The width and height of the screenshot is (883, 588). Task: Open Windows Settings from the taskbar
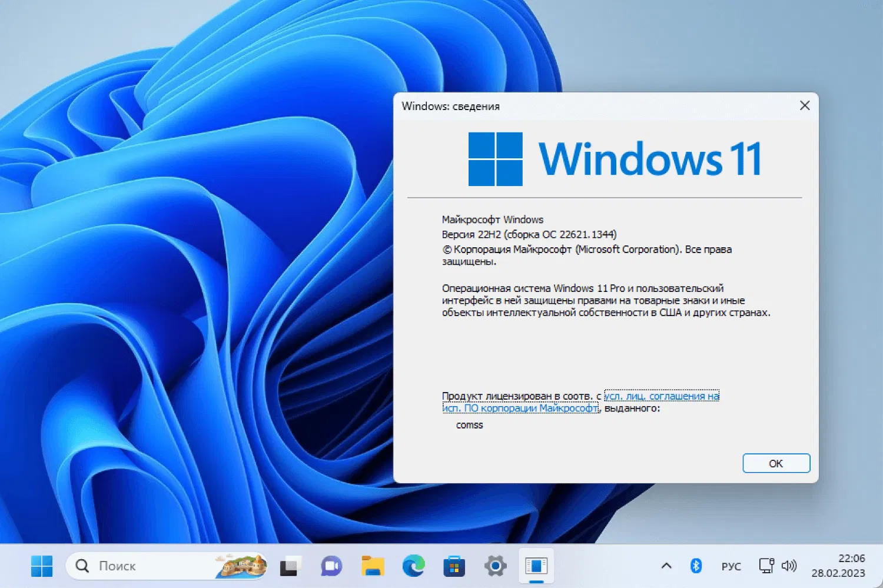[x=494, y=566]
